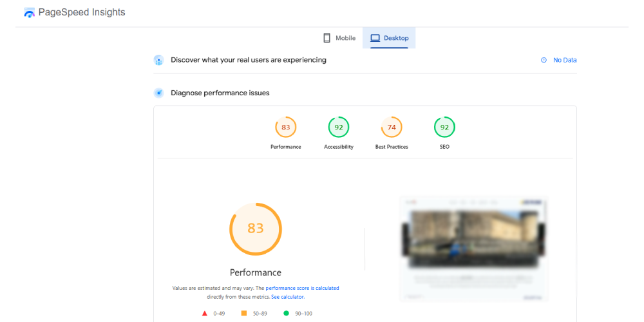The height and width of the screenshot is (322, 644).
Task: Open the No Data link
Action: pyautogui.click(x=565, y=60)
